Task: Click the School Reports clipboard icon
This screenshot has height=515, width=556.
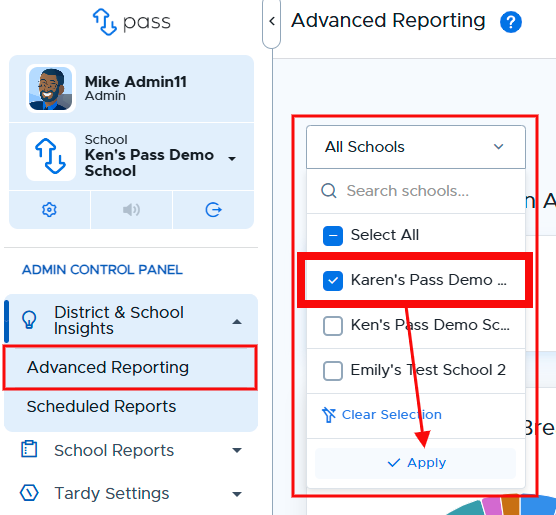Action: pos(29,449)
